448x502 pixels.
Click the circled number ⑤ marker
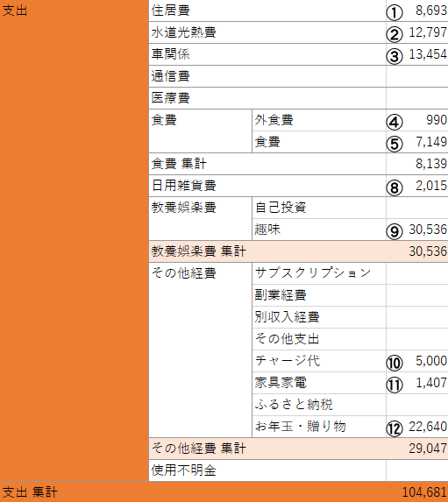point(395,144)
